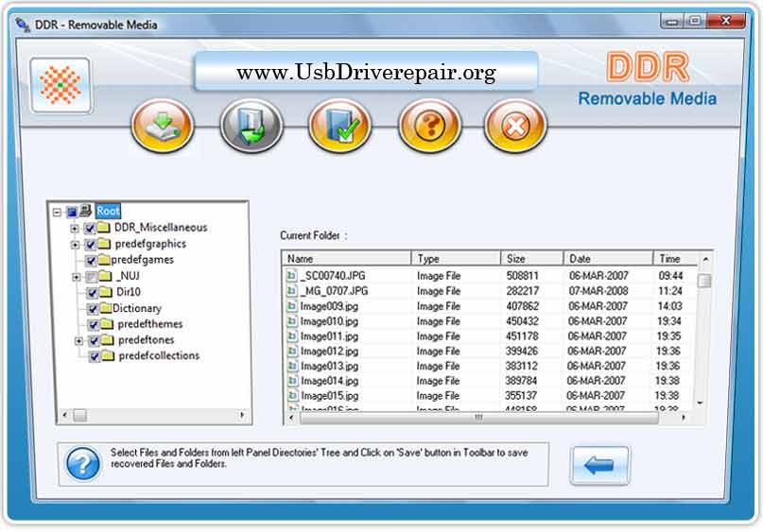Uncheck the predefthemes checkbox
The height and width of the screenshot is (532, 763).
tap(94, 325)
